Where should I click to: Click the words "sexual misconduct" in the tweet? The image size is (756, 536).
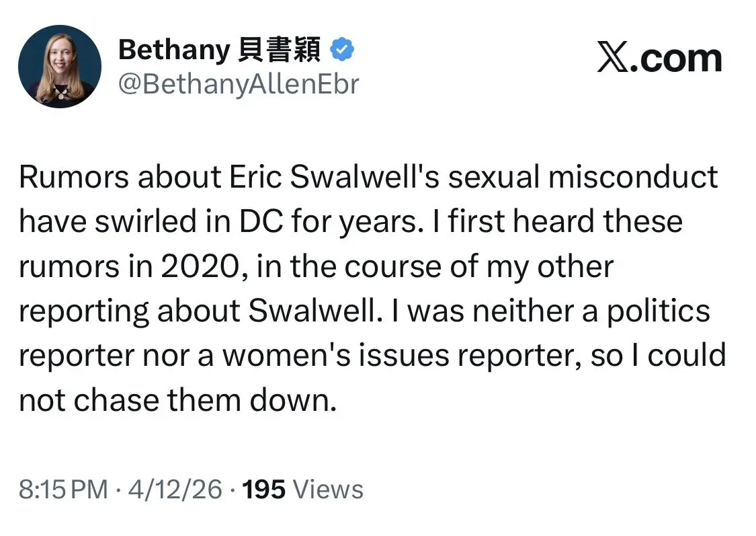pos(583,178)
